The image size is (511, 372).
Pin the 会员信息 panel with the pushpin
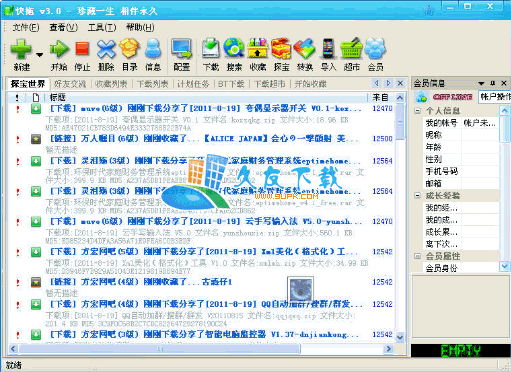click(493, 83)
